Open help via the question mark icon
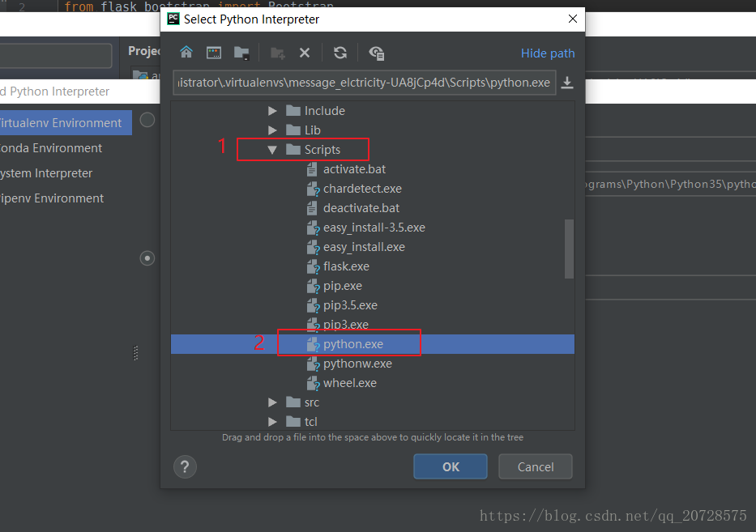The image size is (756, 532). (184, 466)
